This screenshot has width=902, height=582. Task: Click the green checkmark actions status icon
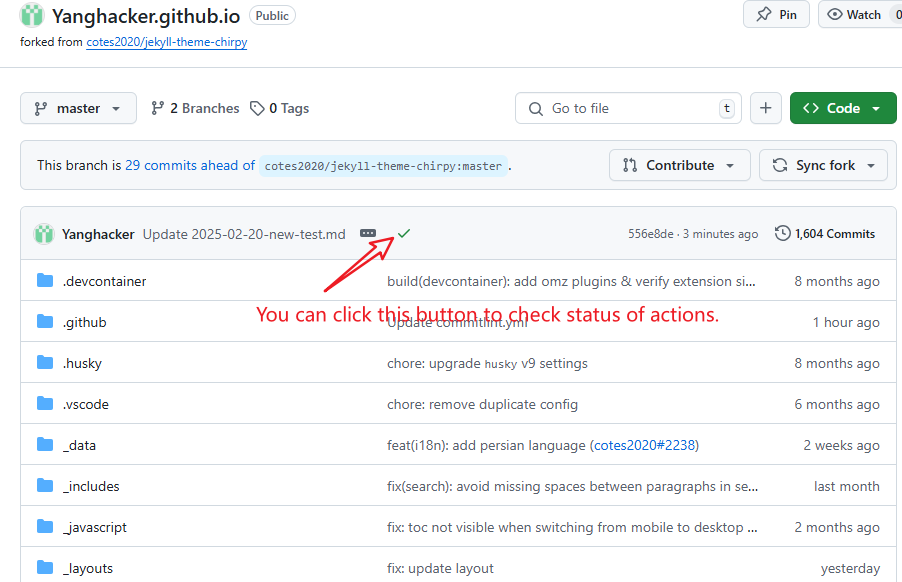coord(404,233)
